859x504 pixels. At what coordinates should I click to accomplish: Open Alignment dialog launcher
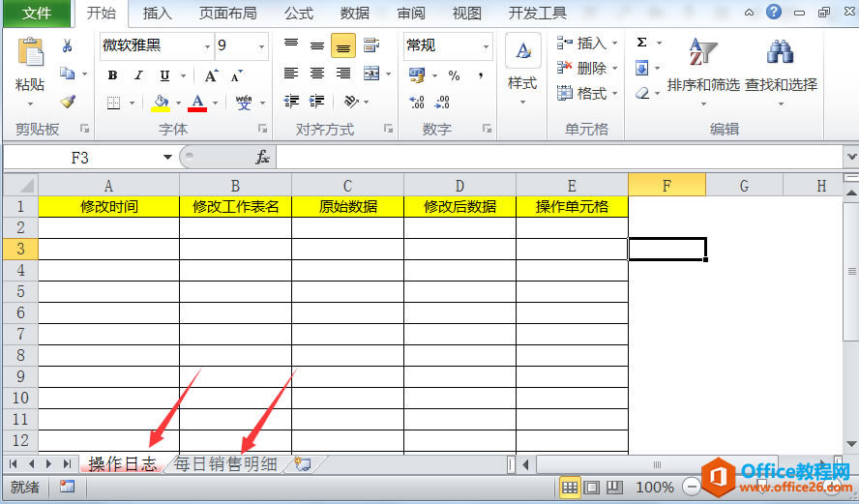389,129
